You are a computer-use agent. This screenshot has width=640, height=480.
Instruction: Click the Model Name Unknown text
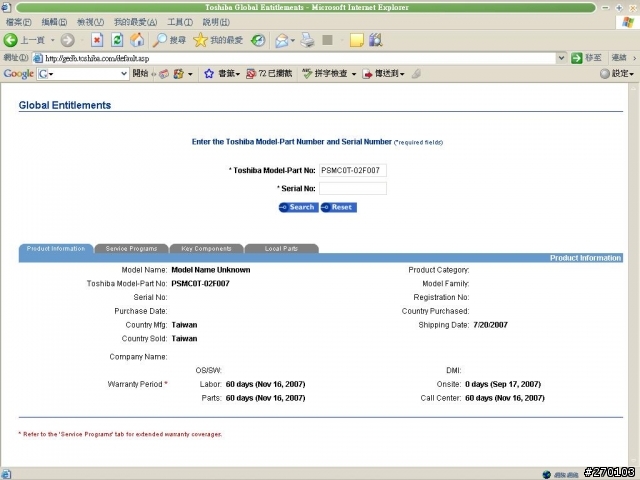[x=211, y=270]
